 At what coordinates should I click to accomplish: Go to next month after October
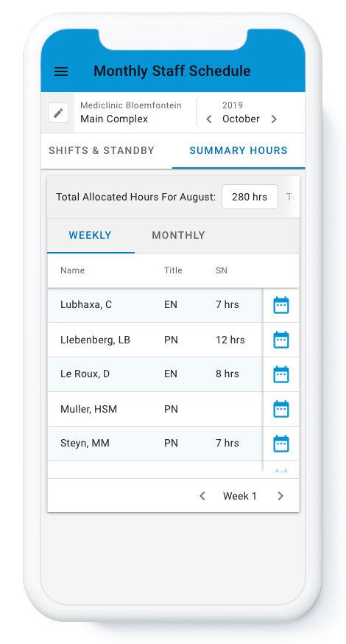(274, 119)
